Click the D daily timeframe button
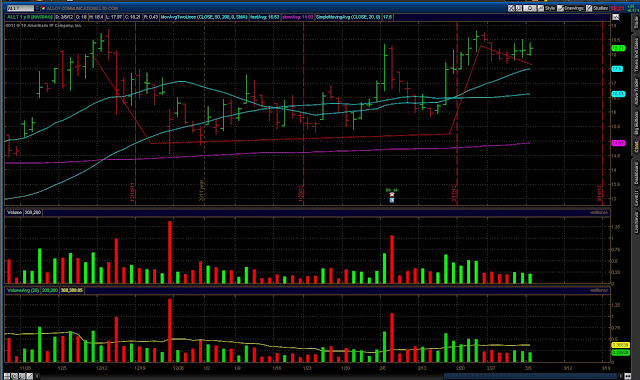This screenshot has height=380, width=640. [530, 8]
